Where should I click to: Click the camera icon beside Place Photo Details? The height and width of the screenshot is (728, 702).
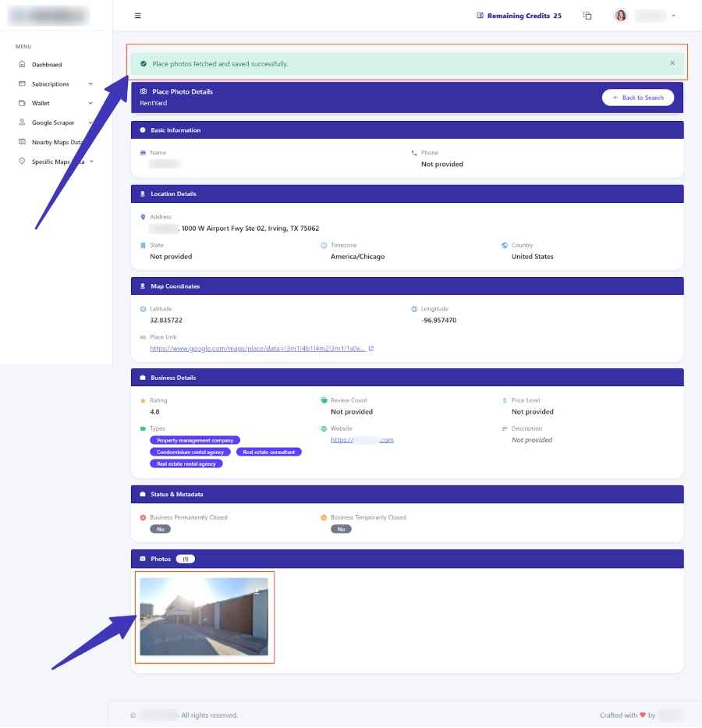(x=145, y=91)
